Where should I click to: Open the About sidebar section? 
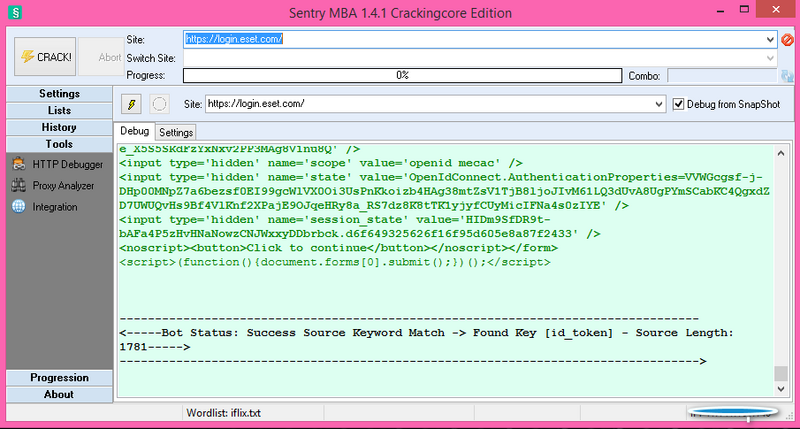coord(59,395)
